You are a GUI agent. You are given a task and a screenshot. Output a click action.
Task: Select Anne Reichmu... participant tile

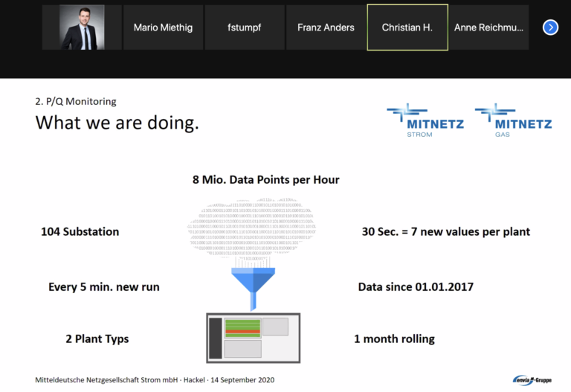click(x=489, y=28)
